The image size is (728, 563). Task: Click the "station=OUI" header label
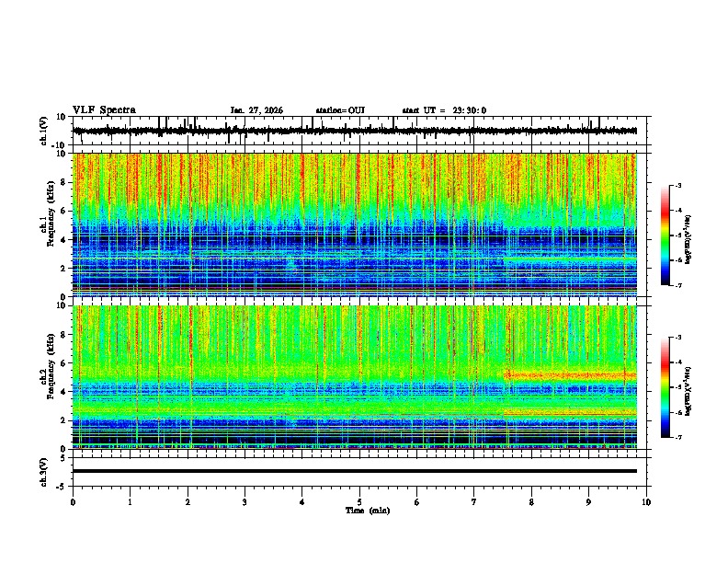[340, 110]
